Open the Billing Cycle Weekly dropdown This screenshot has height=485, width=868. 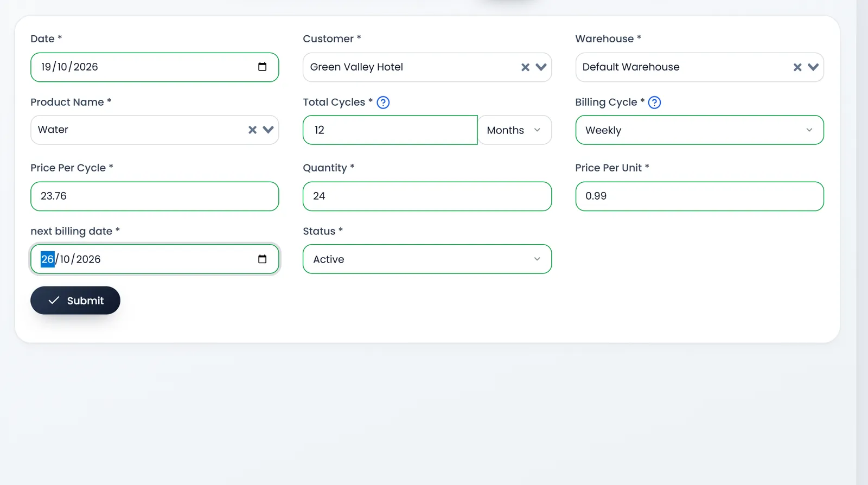pos(699,130)
